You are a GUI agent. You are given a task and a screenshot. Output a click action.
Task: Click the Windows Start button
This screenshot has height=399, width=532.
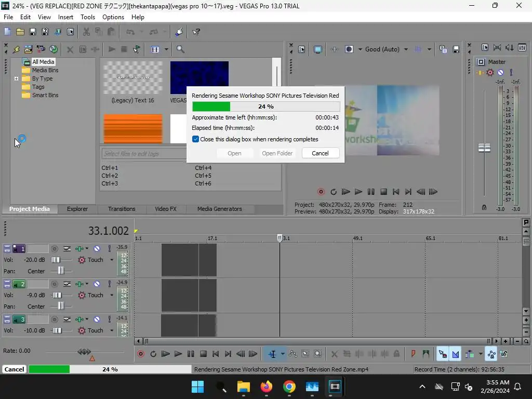(197, 387)
